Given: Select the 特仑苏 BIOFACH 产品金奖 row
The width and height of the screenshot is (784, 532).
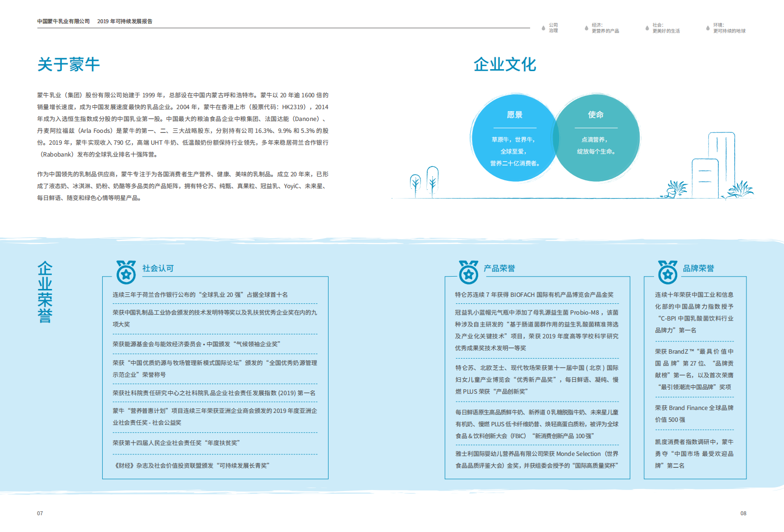Looking at the screenshot, I should [535, 295].
